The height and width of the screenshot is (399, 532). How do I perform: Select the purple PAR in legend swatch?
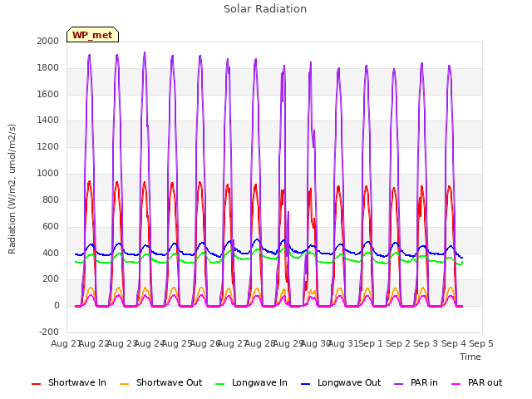coord(398,384)
